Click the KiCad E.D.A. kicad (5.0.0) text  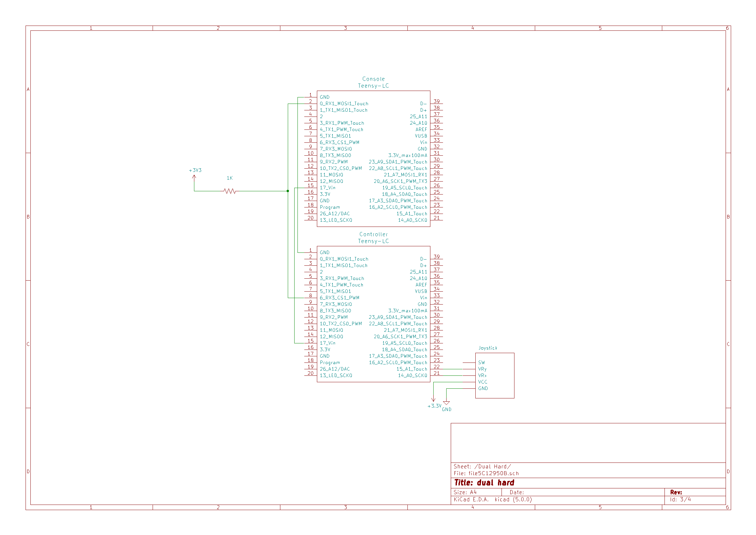pyautogui.click(x=493, y=500)
